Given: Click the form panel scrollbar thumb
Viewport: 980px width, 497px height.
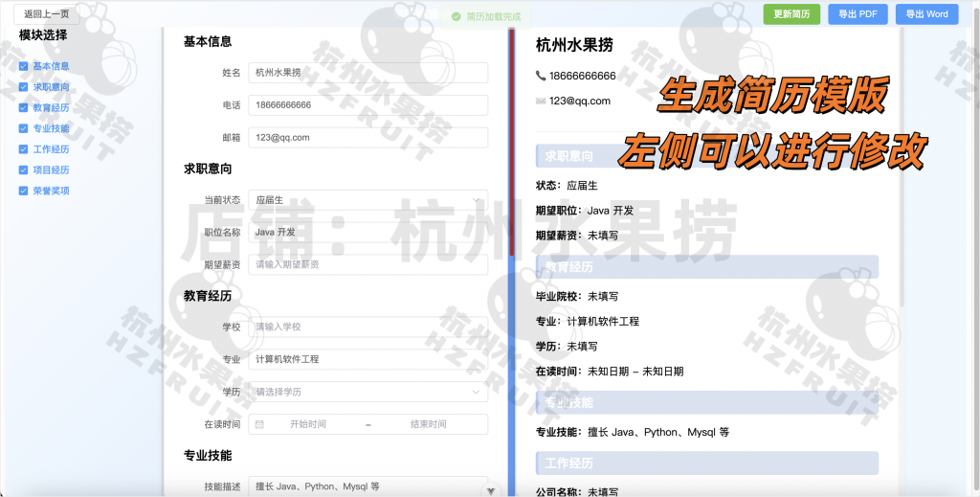Looking at the screenshot, I should click(512, 143).
